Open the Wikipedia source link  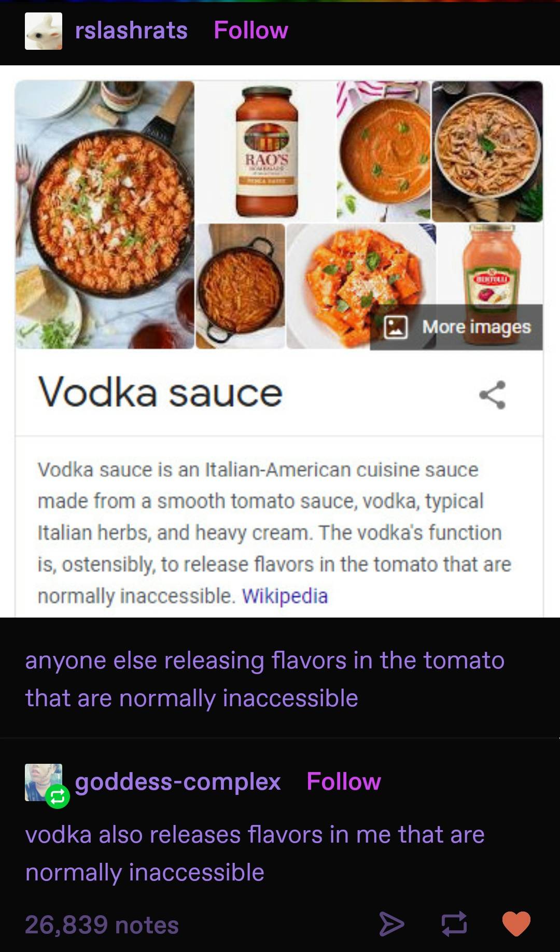(x=285, y=596)
